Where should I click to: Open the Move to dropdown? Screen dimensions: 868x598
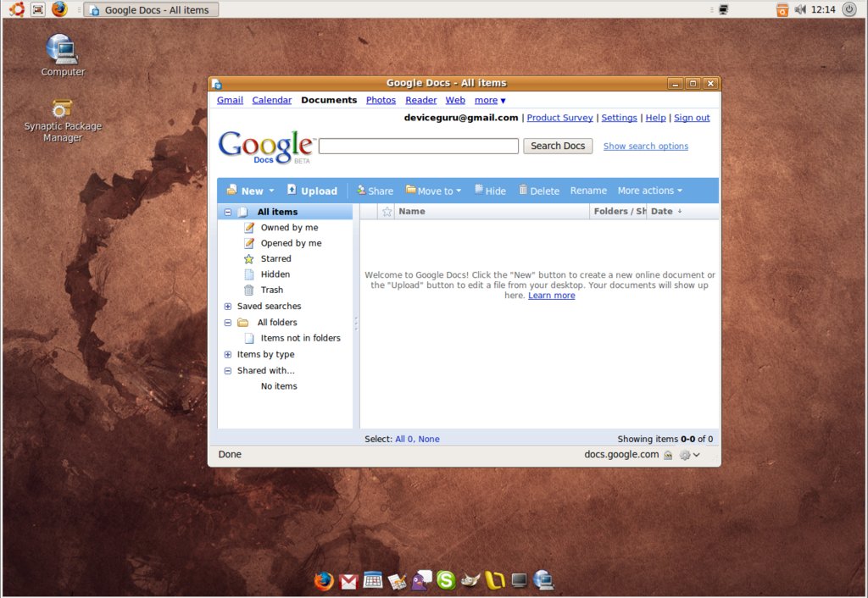coord(433,191)
